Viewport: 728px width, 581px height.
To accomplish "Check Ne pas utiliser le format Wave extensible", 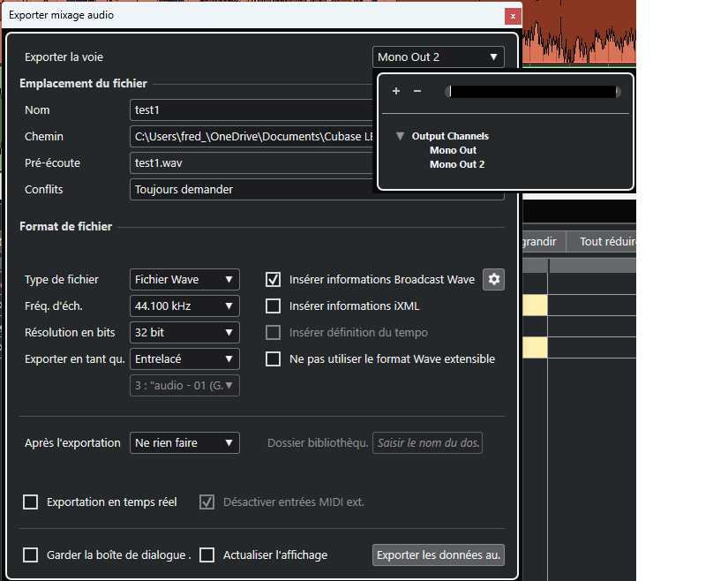I will [274, 359].
